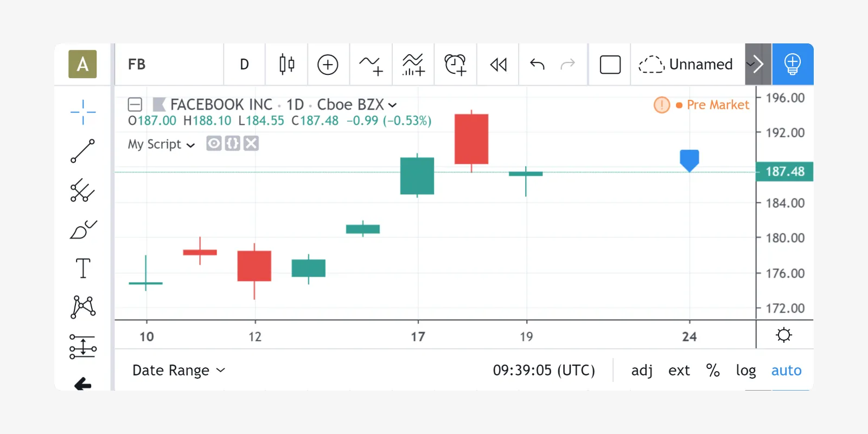Open the D timeframe interval menu
The height and width of the screenshot is (434, 868).
244,65
